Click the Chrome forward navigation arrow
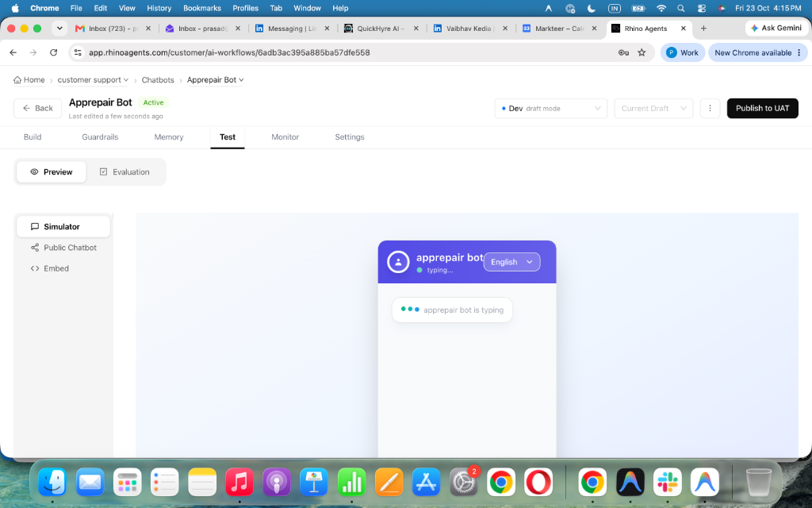 tap(33, 52)
